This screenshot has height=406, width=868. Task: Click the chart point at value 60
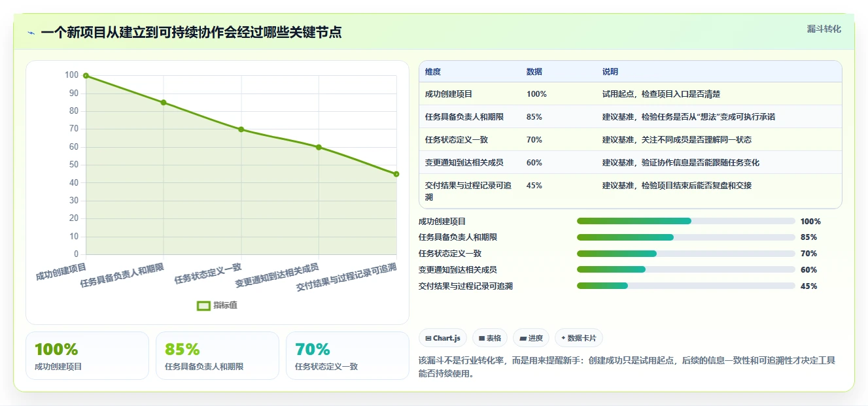pyautogui.click(x=319, y=147)
